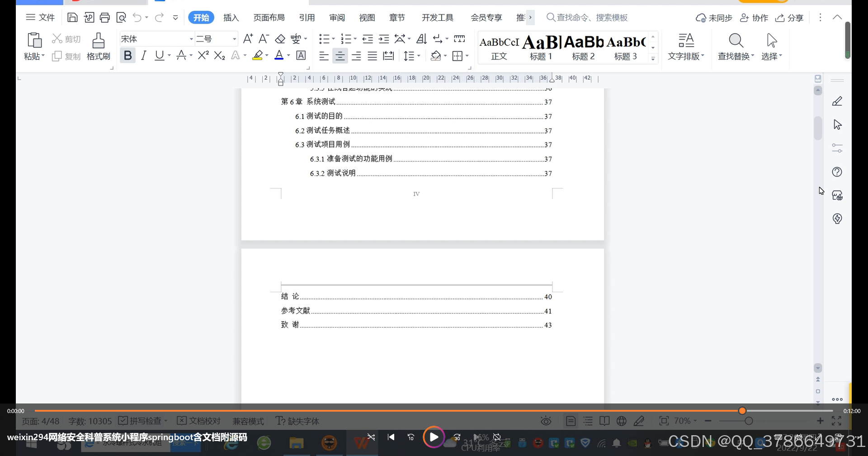Open Find and Replace magnifier
Image resolution: width=868 pixels, height=456 pixels.
[736, 40]
